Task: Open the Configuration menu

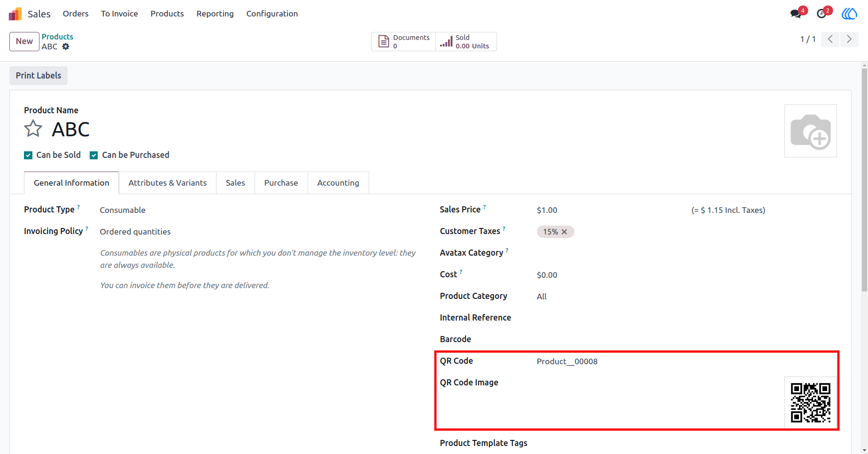Action: [272, 14]
